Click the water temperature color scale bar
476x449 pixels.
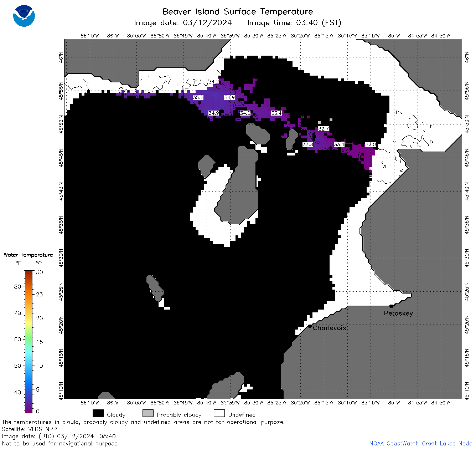[x=29, y=341]
